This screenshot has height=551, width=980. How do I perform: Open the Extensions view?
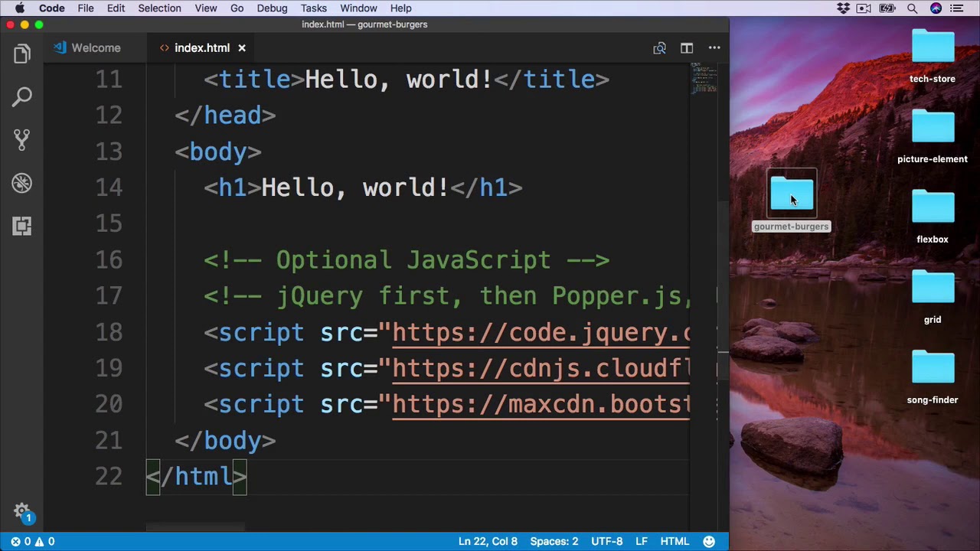[21, 227]
